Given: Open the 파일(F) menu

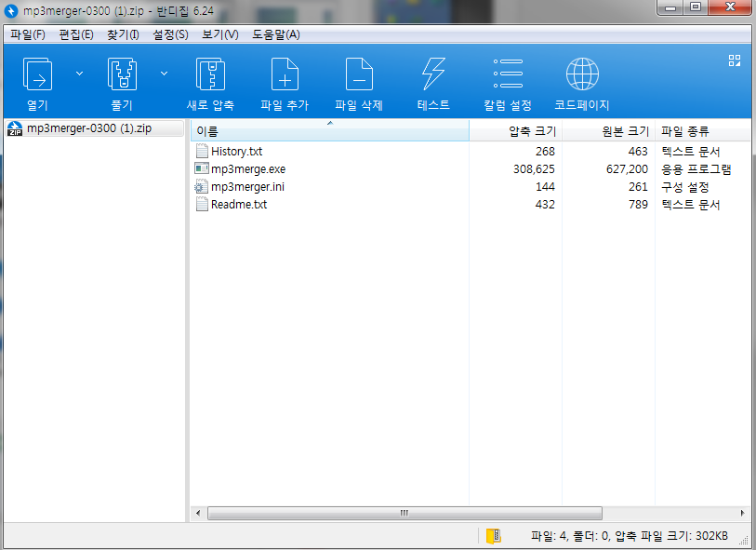Looking at the screenshot, I should 28,34.
